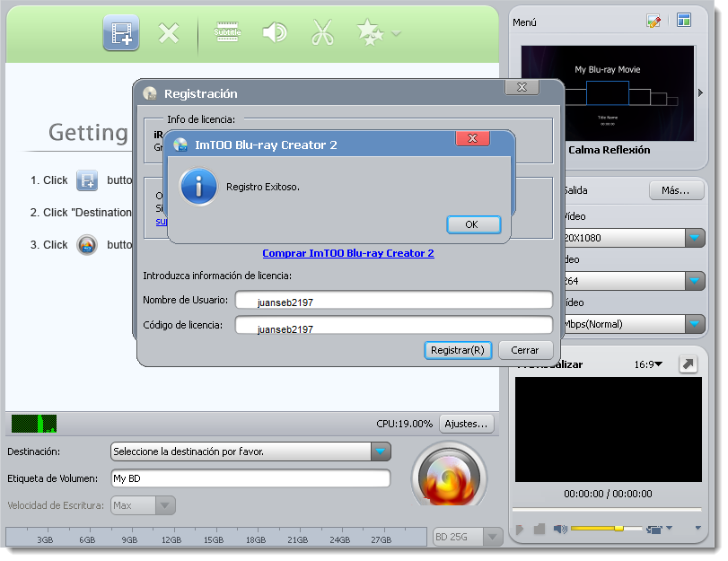Click the Etiqueta de Volumen field

(250, 478)
